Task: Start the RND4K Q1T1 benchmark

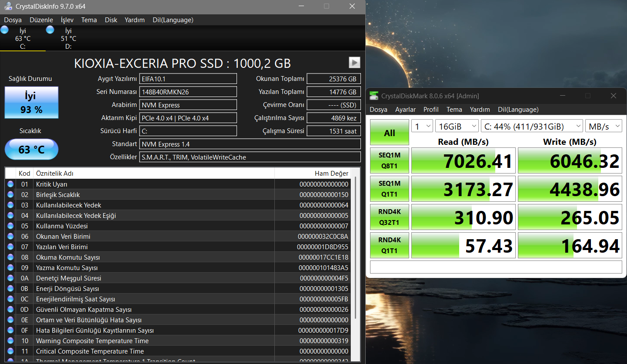Action: click(390, 245)
